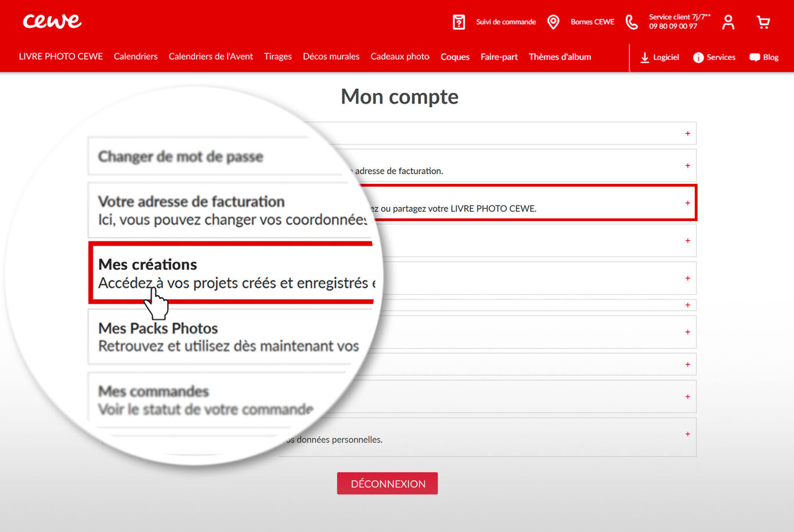Open the shopping cart icon
Screen dimensions: 794x532
763,21
